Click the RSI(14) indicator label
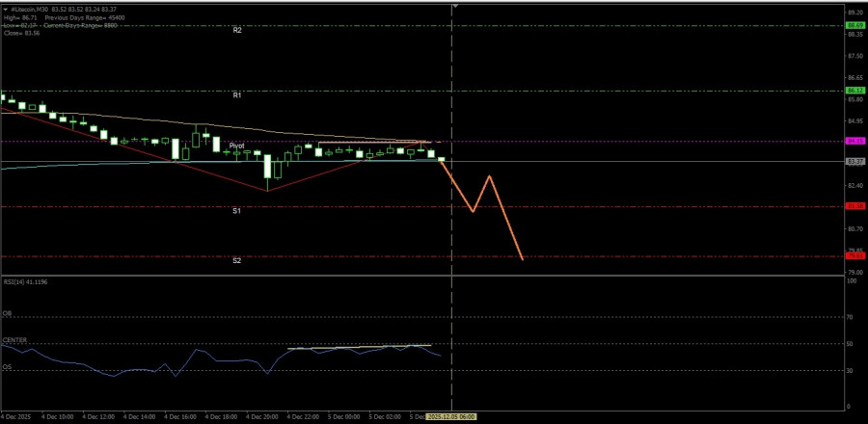The height and width of the screenshot is (424, 868). [25, 281]
